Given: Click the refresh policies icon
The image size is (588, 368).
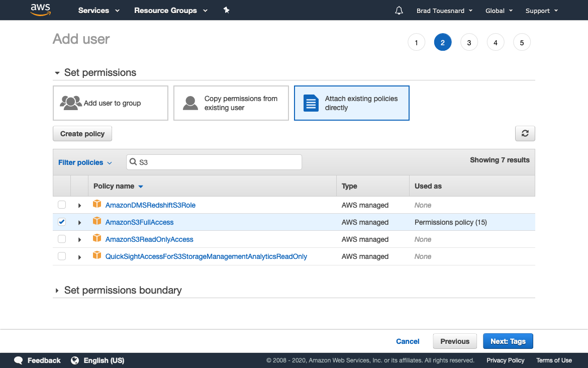Looking at the screenshot, I should click(525, 133).
